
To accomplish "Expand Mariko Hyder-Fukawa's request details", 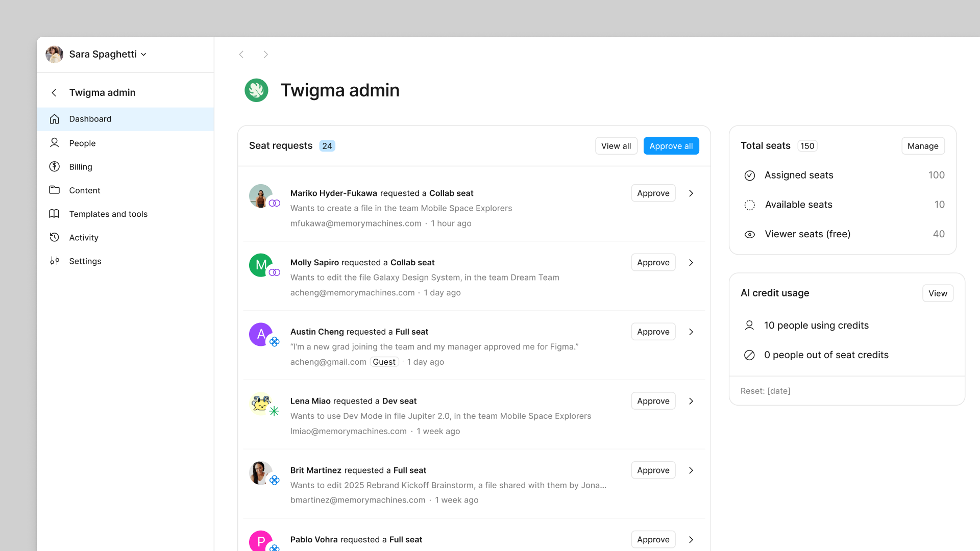I will pos(691,193).
